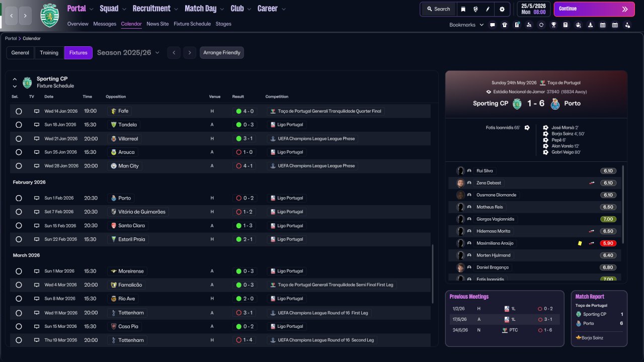The width and height of the screenshot is (644, 362).
Task: Select the Vitória de Guimarães fixture radio button
Action: 19,212
